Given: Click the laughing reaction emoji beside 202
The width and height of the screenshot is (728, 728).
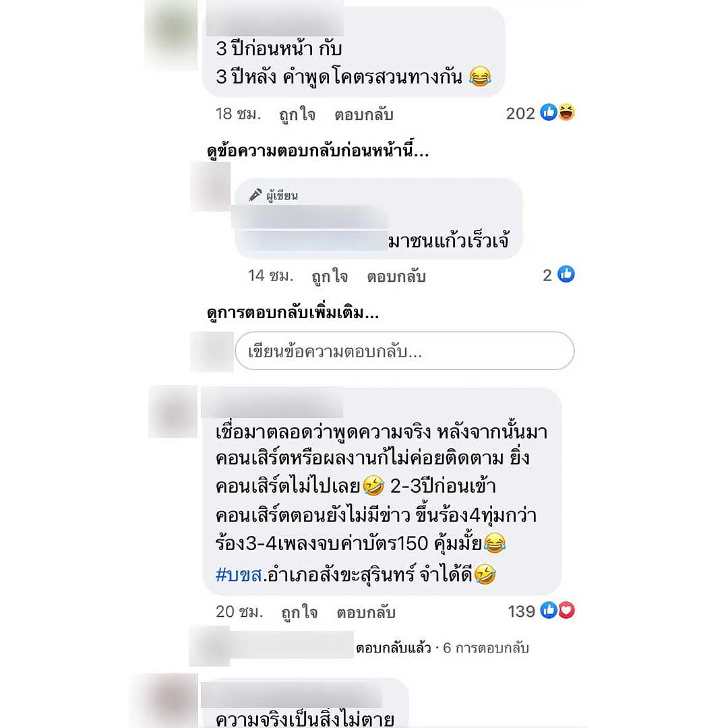Looking at the screenshot, I should point(566,113).
